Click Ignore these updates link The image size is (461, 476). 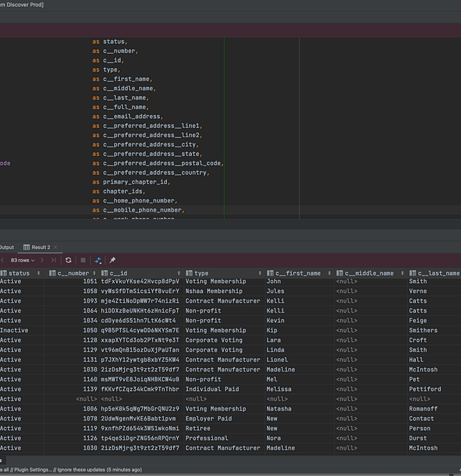[x=81, y=470]
